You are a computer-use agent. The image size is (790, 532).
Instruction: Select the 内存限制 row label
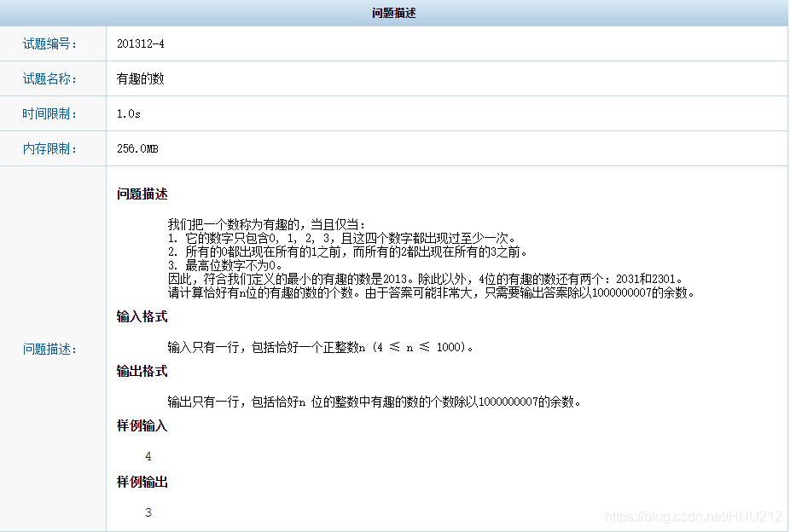52,147
